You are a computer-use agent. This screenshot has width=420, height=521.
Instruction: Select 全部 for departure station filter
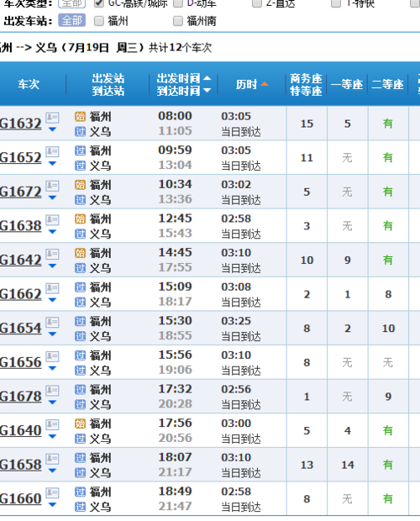[x=71, y=20]
